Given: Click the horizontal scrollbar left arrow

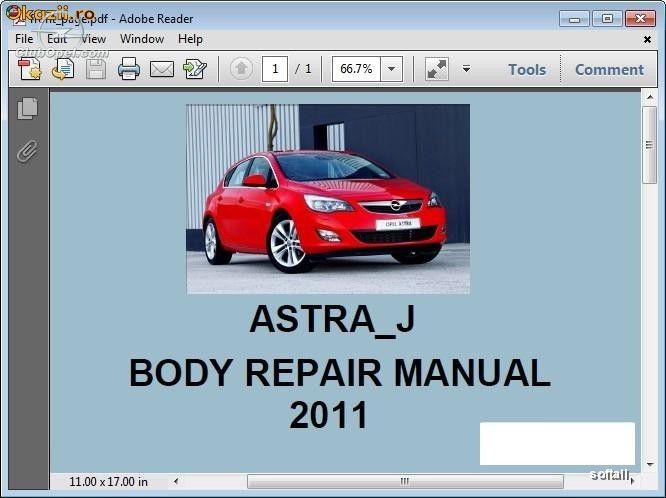Looking at the screenshot, I should pyautogui.click(x=176, y=481).
